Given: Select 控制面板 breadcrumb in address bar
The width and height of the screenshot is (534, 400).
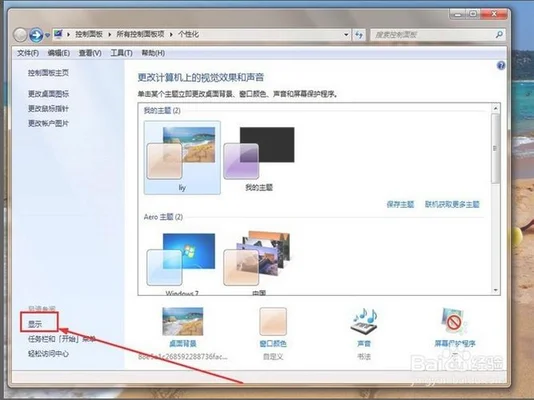Looking at the screenshot, I should click(89, 34).
